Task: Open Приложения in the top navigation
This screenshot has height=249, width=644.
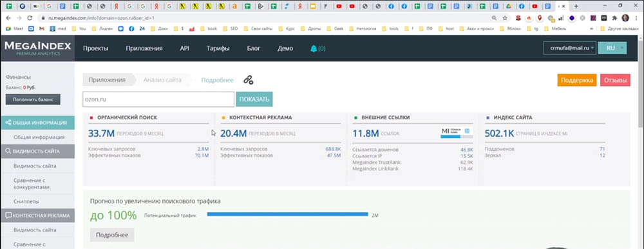Action: (x=144, y=48)
